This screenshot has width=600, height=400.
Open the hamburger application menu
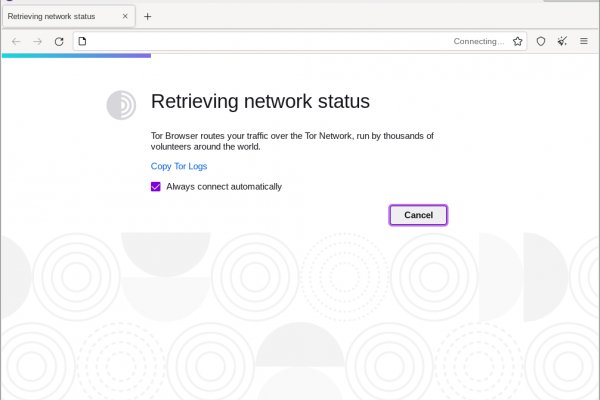(x=584, y=42)
